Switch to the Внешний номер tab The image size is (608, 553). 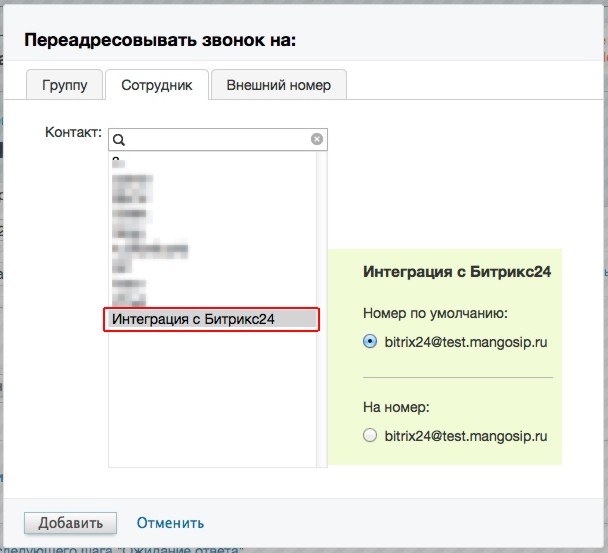(x=278, y=85)
